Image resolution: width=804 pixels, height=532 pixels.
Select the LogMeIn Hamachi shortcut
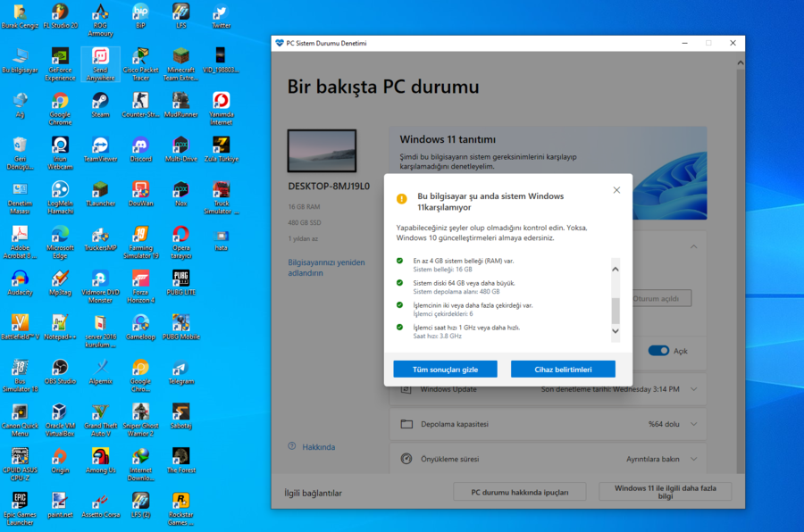click(x=60, y=198)
